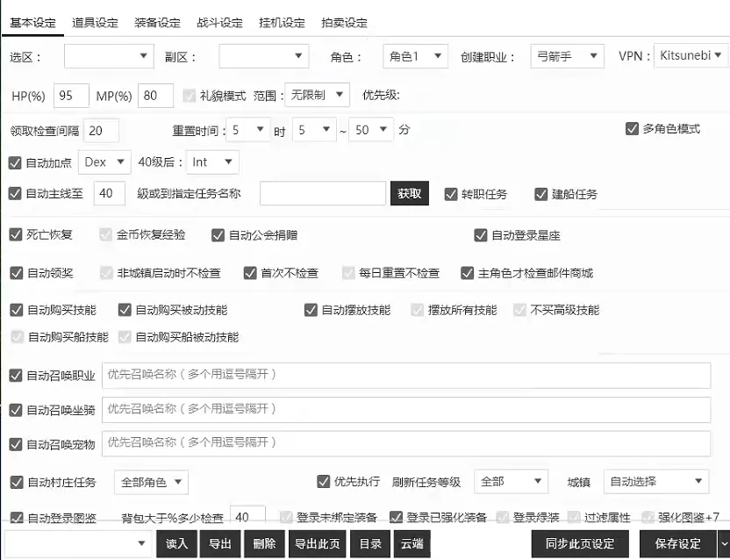Open the 城镇 自动选择 dropdown
The height and width of the screenshot is (560, 730).
(656, 481)
